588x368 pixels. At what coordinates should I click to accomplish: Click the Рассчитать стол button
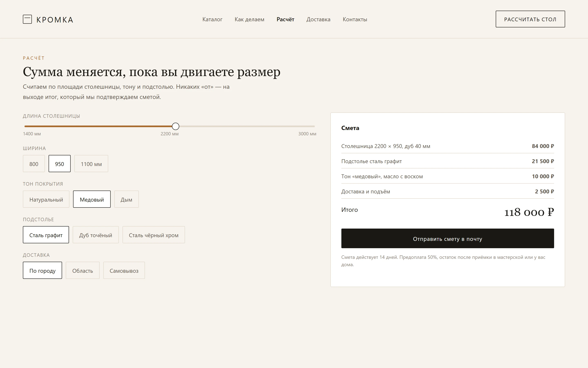pyautogui.click(x=530, y=19)
